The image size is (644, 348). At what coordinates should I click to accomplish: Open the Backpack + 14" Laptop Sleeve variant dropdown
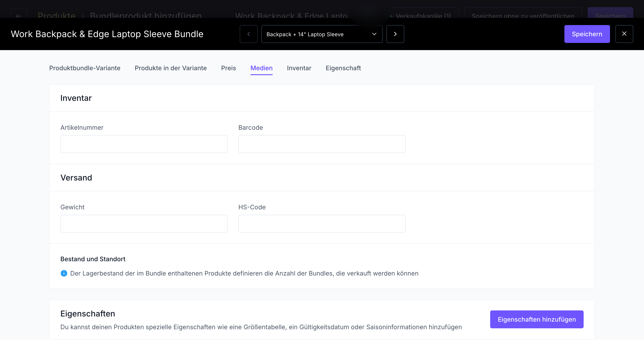(x=322, y=34)
